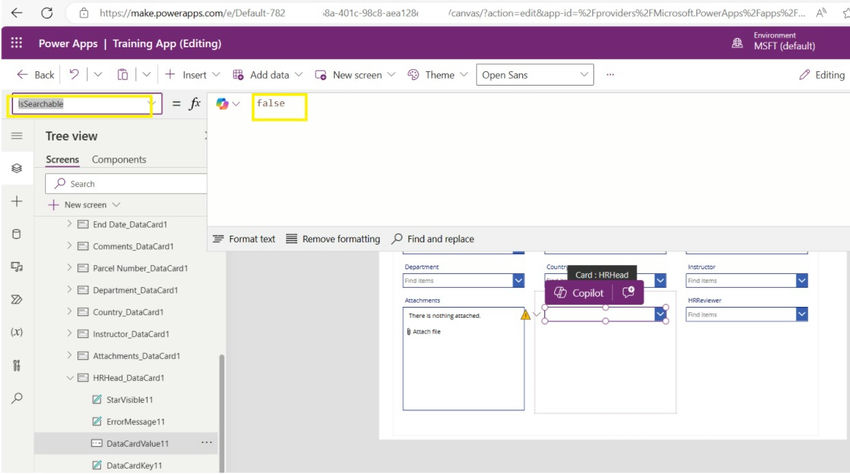Expand Country_DataCard1 tree node

click(69, 311)
